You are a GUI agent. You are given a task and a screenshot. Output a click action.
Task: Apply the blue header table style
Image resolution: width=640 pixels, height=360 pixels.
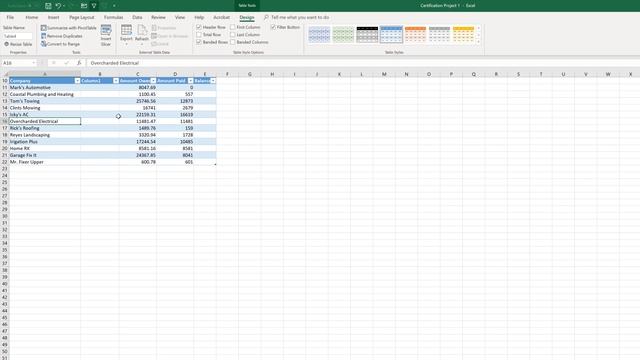pos(391,35)
